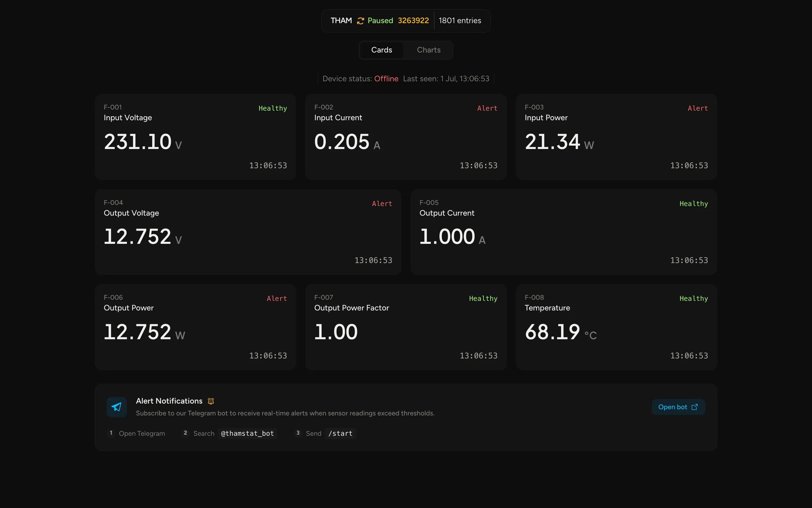Select the Cards tab
812x508 pixels.
(x=382, y=50)
